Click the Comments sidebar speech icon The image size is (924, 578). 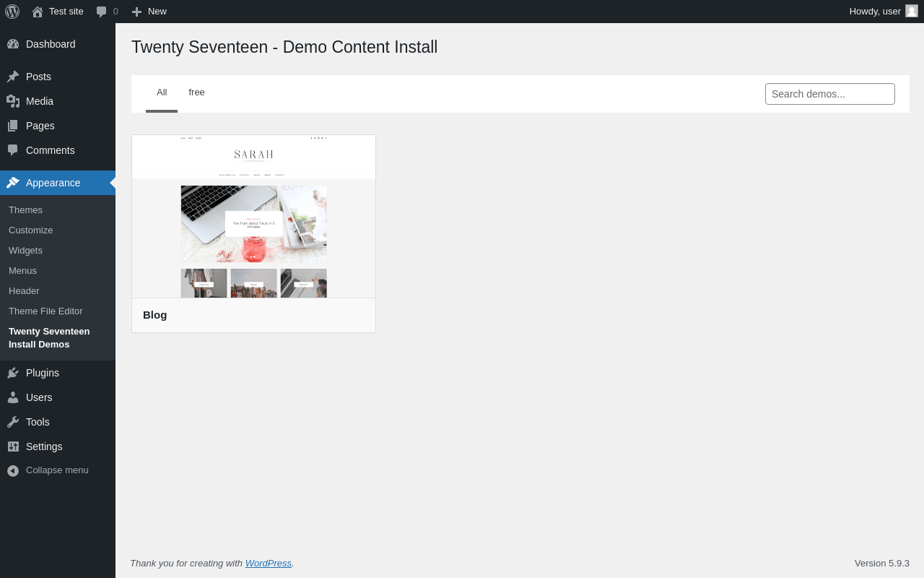tap(13, 150)
